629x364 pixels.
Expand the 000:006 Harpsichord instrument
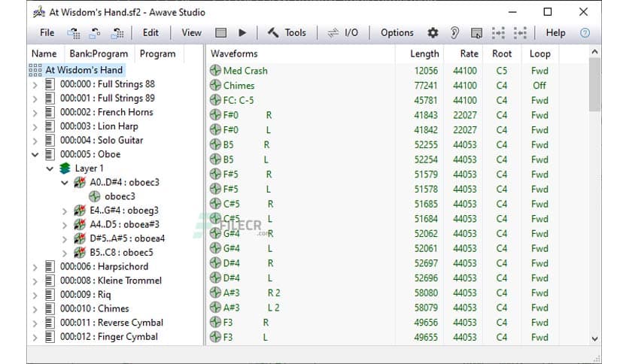35,267
